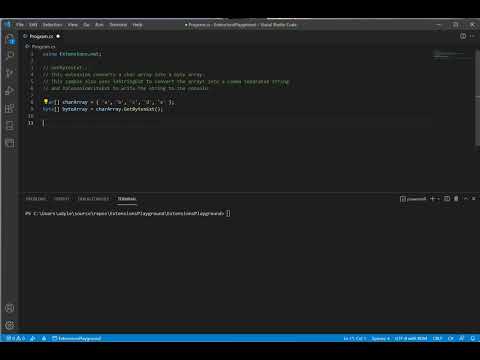Click the testing/remote activity bar icon below Extensions
480x360 pixels.
(x=10, y=125)
